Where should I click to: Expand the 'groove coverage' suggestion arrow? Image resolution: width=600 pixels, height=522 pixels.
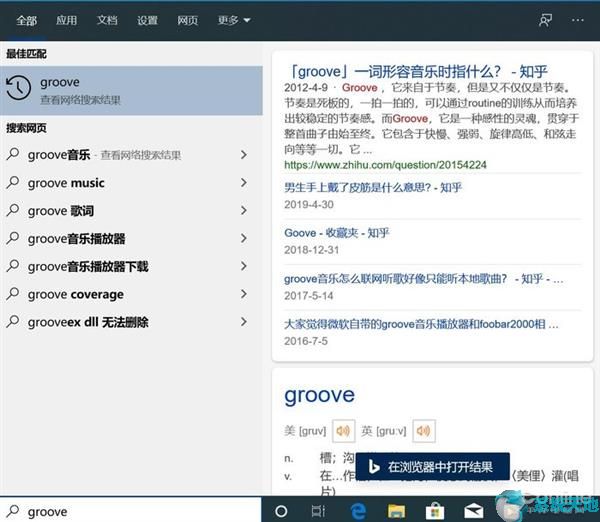point(243,294)
